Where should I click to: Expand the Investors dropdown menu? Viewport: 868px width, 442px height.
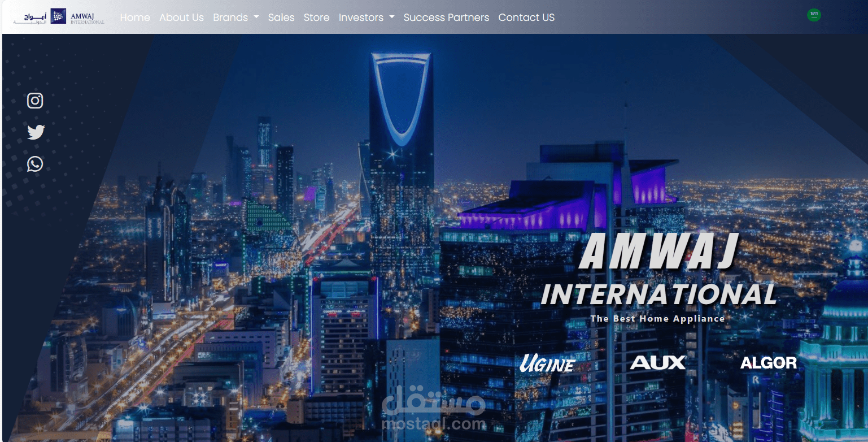pos(367,18)
